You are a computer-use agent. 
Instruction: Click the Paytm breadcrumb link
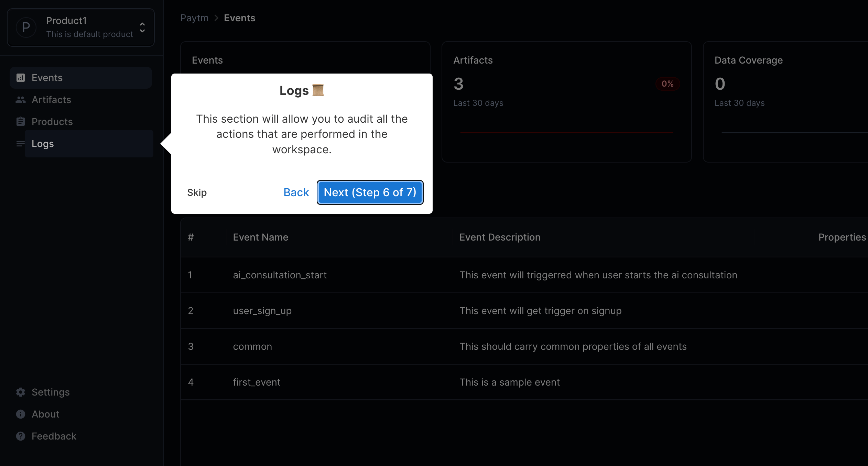click(x=194, y=18)
